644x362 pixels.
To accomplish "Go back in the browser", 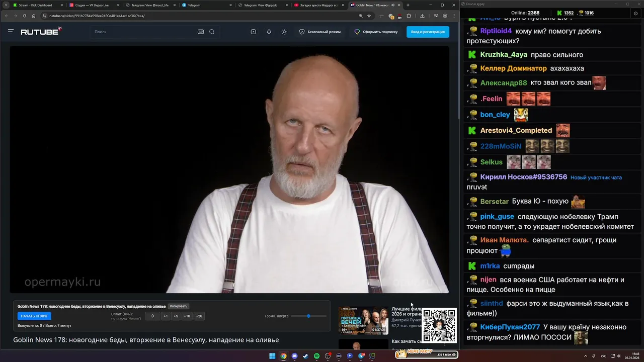I will pyautogui.click(x=6, y=16).
